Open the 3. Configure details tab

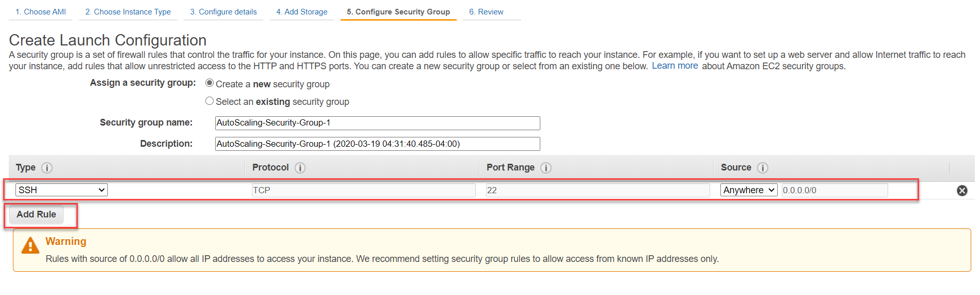point(223,12)
